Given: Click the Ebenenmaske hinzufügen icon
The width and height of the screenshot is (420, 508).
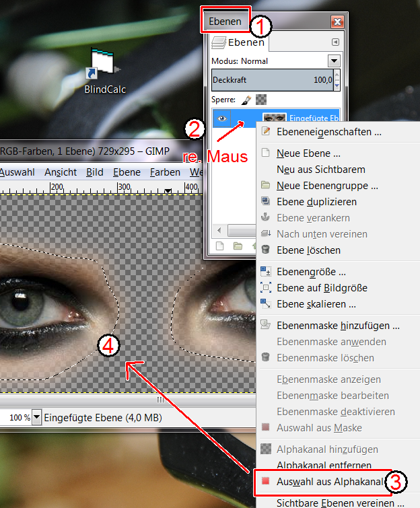Looking at the screenshot, I should point(266,324).
